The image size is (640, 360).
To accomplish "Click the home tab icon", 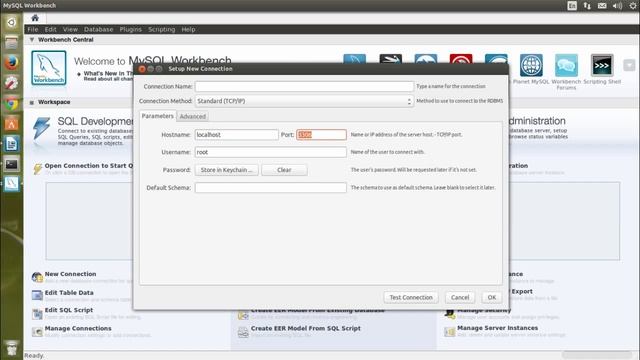I will 35,18.
